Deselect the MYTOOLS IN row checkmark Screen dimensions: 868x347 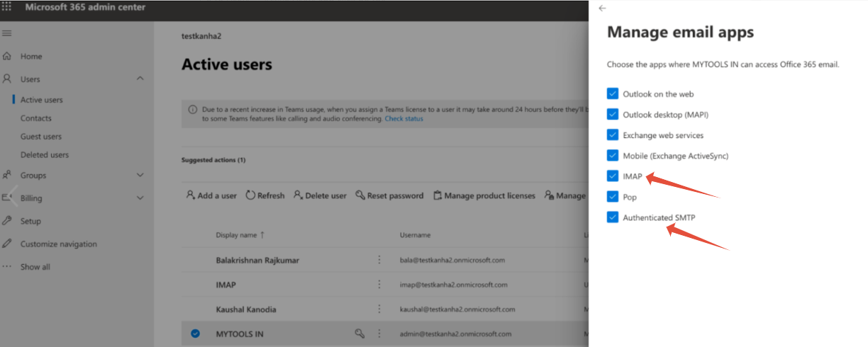pos(196,334)
